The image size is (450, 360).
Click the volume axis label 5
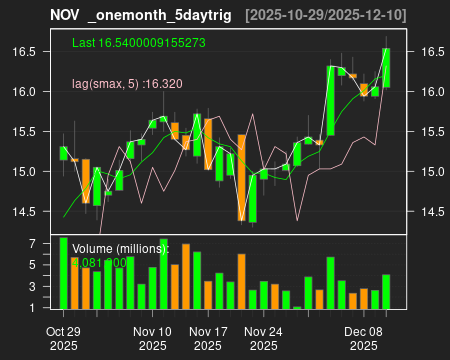(x=32, y=265)
